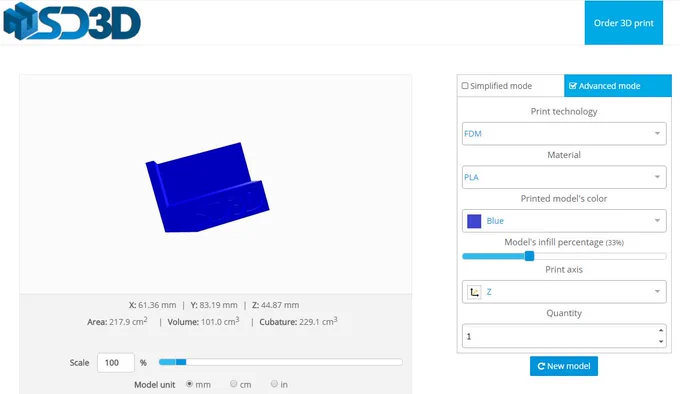Click the X: 61.36 mm dimension text
The width and height of the screenshot is (680, 394).
click(152, 305)
